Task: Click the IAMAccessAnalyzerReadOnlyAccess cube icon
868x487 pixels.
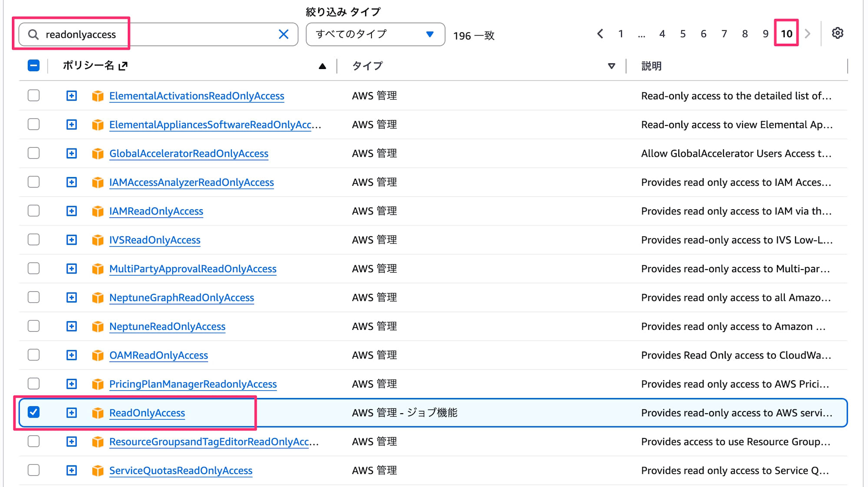Action: pos(98,182)
